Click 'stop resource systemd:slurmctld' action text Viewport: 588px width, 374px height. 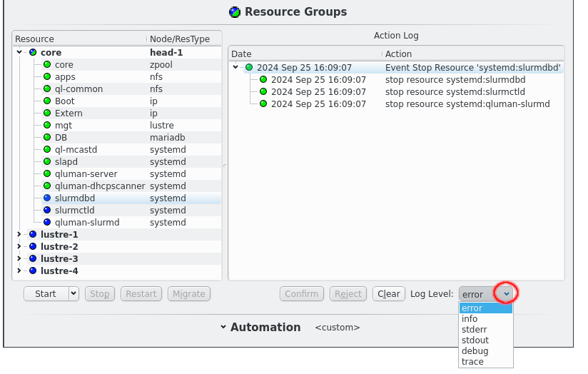[455, 92]
